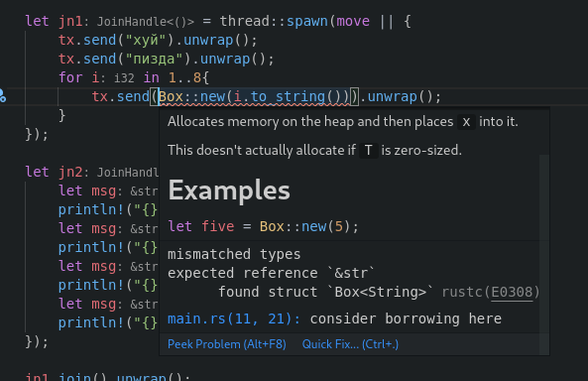Image resolution: width=588 pixels, height=381 pixels.
Task: Click the "mismatched types" error text
Action: click(x=234, y=255)
